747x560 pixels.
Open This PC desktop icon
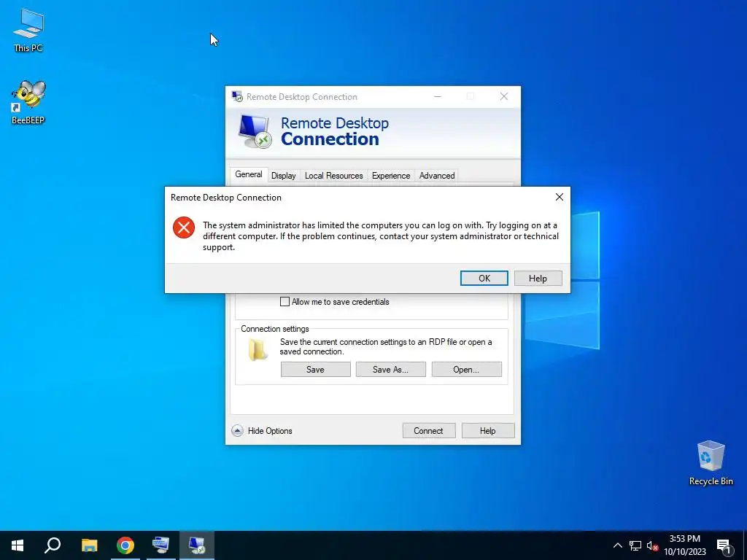28,29
